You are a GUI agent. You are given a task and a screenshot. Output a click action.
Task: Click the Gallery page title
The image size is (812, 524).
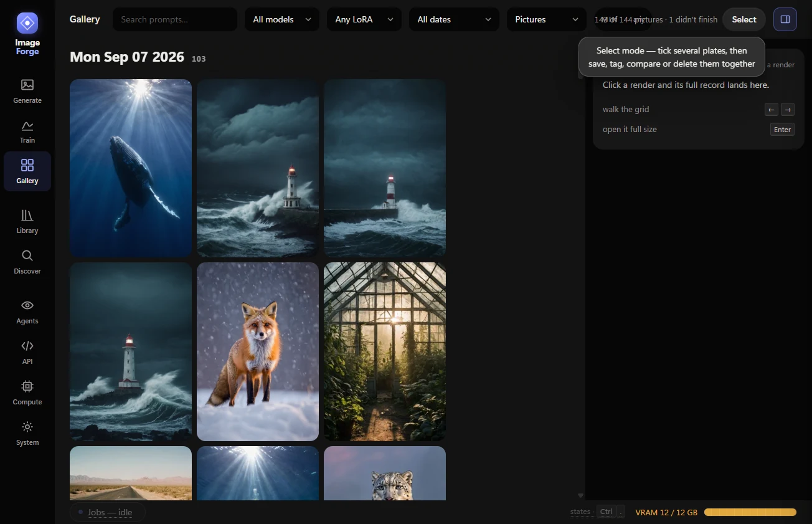[85, 19]
